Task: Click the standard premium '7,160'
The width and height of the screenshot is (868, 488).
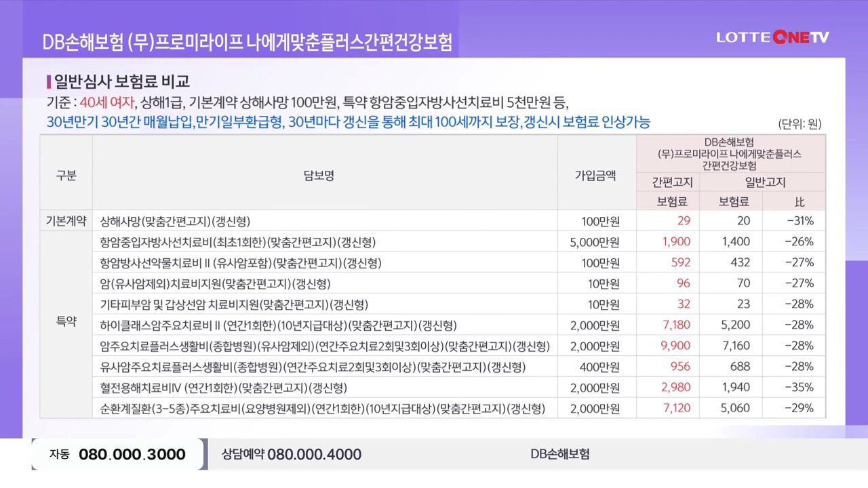Action: tap(736, 346)
